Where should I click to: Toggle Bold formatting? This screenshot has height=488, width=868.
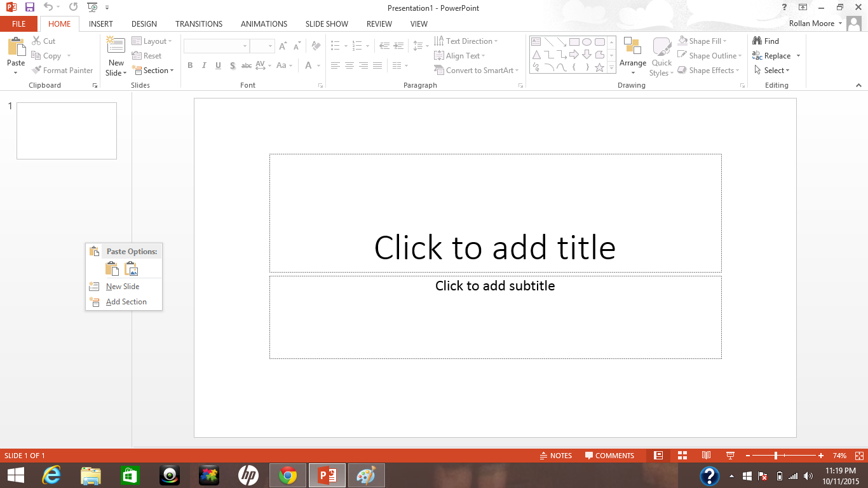point(190,65)
